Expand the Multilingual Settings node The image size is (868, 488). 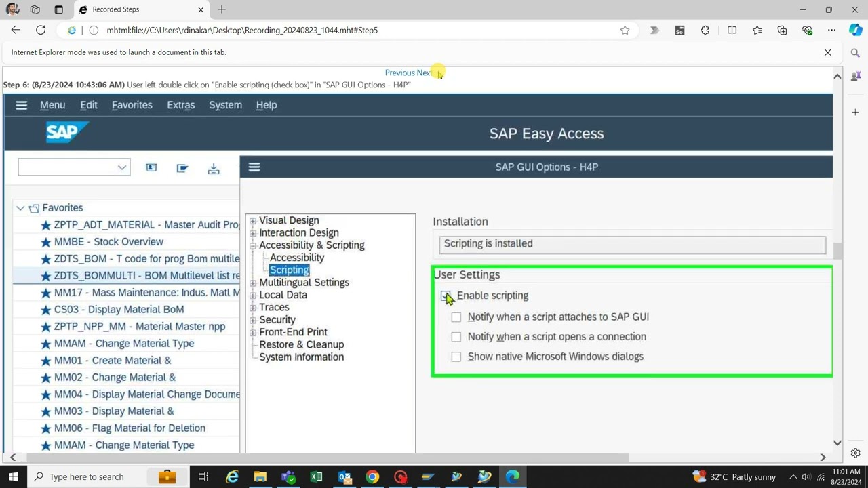coord(253,283)
